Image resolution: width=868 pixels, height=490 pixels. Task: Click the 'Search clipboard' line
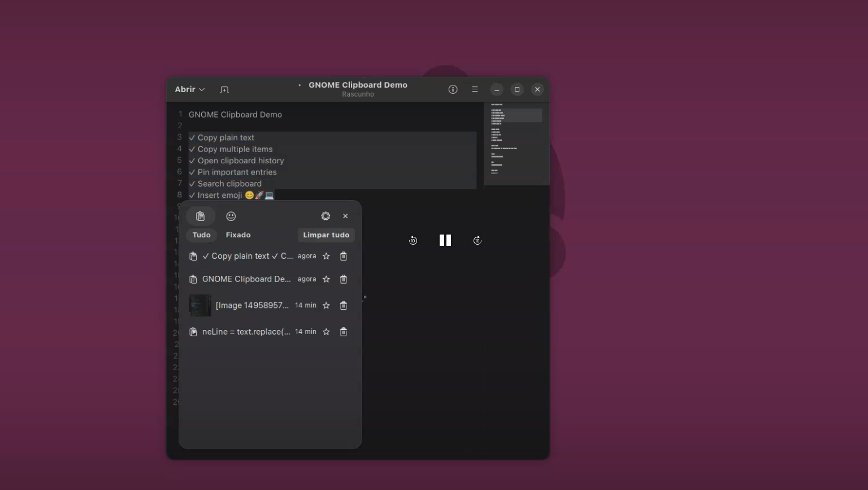point(225,184)
